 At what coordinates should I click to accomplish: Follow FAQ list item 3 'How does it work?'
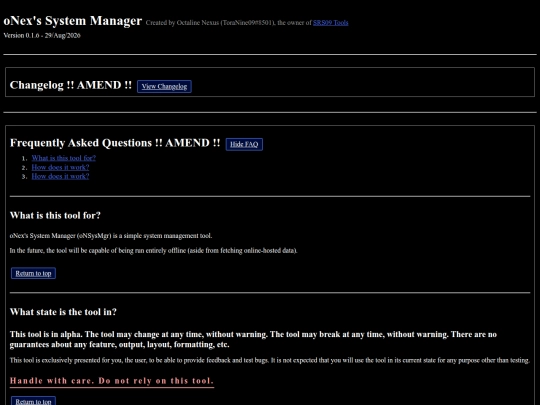point(60,176)
